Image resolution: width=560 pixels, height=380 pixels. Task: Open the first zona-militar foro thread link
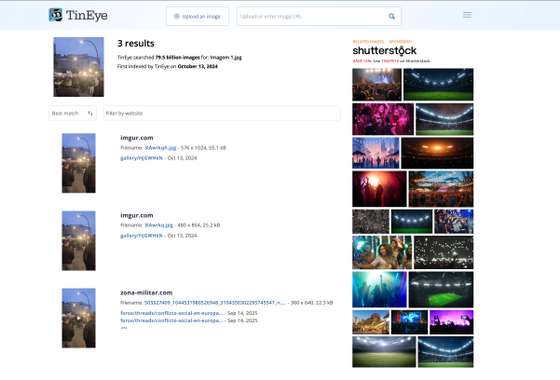pos(171,313)
